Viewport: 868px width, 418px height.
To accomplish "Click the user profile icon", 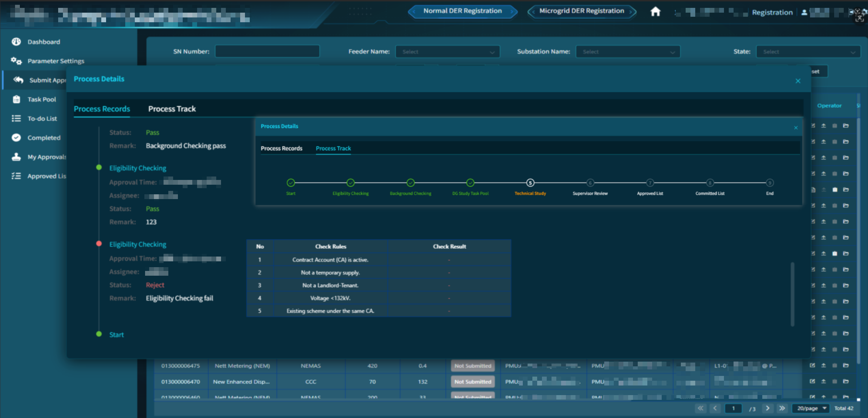I will (x=804, y=13).
